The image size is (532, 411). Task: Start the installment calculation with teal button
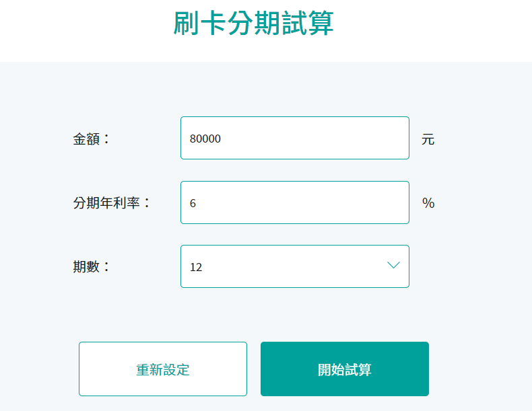coord(345,369)
